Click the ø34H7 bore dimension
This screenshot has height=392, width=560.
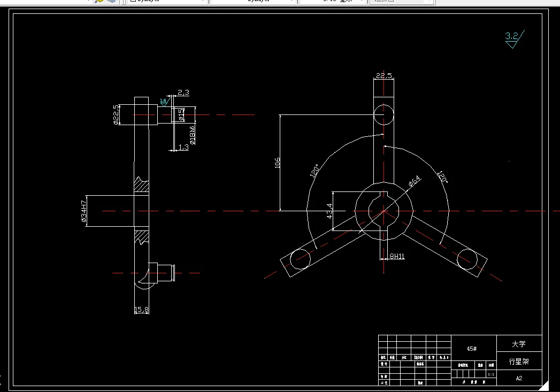pos(83,211)
